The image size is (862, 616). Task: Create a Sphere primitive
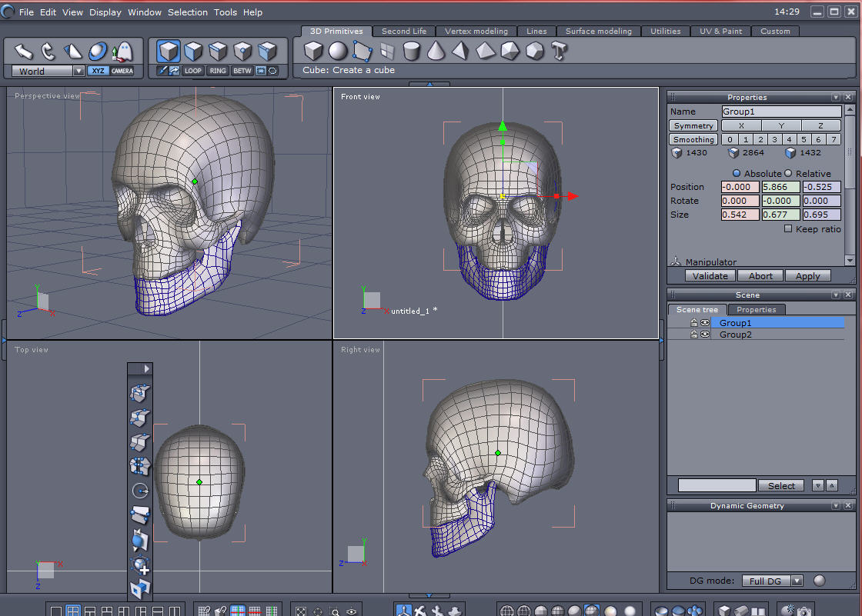coord(338,51)
